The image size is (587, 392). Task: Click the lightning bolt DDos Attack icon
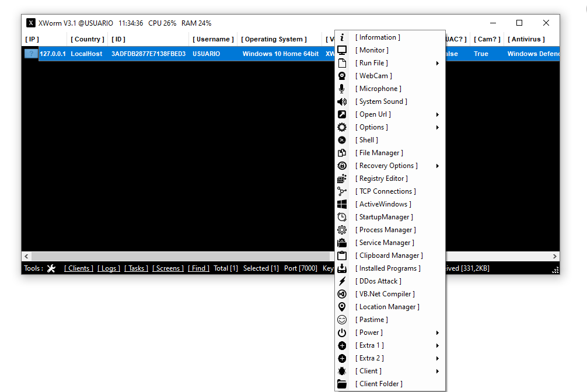point(342,281)
